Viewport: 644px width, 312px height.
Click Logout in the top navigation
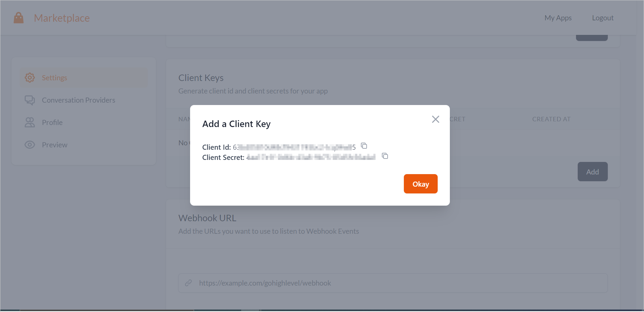(x=602, y=18)
